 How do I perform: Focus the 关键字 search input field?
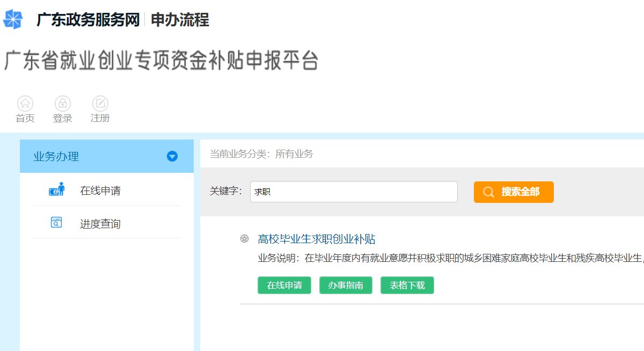tap(354, 192)
